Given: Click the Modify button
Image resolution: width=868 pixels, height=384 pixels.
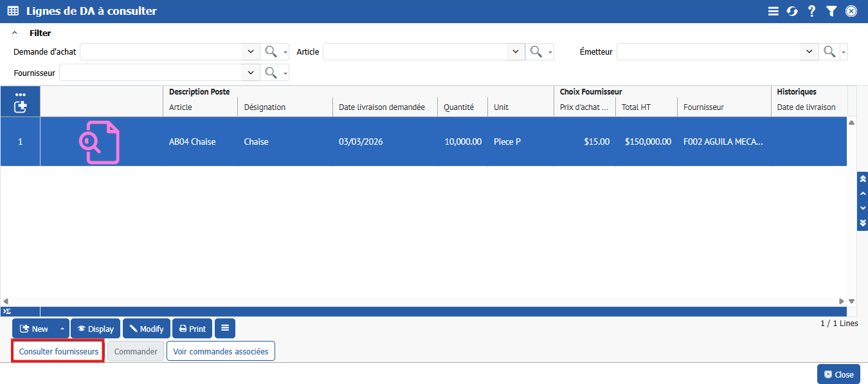Looking at the screenshot, I should (x=147, y=329).
